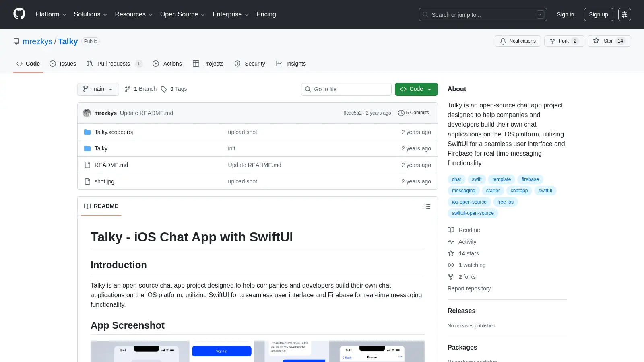Viewport: 644px width, 362px height.
Task: Star the Talky repository
Action: click(x=609, y=41)
